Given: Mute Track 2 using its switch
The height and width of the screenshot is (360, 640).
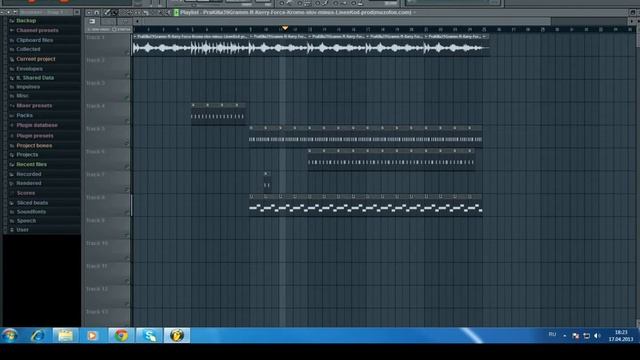Looking at the screenshot, I should click(127, 76).
